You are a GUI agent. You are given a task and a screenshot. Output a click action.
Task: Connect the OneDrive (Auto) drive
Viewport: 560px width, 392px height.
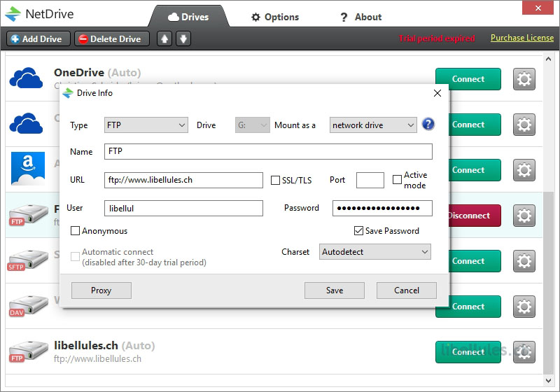coord(468,79)
